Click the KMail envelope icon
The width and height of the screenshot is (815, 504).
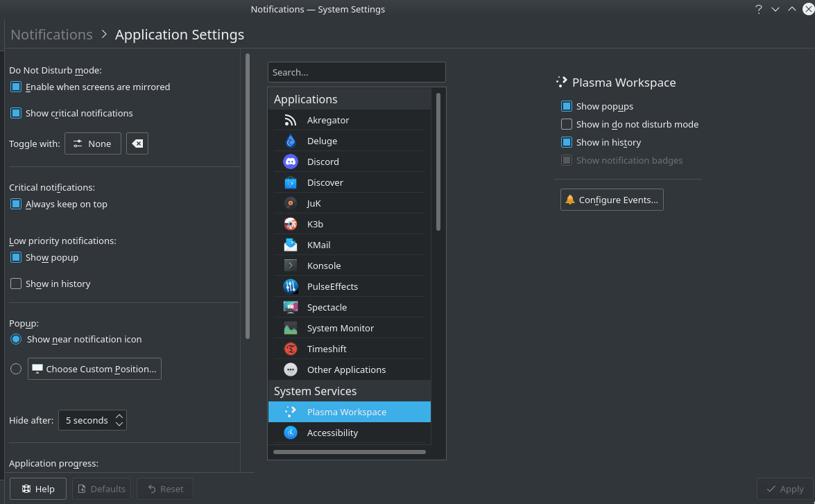291,245
